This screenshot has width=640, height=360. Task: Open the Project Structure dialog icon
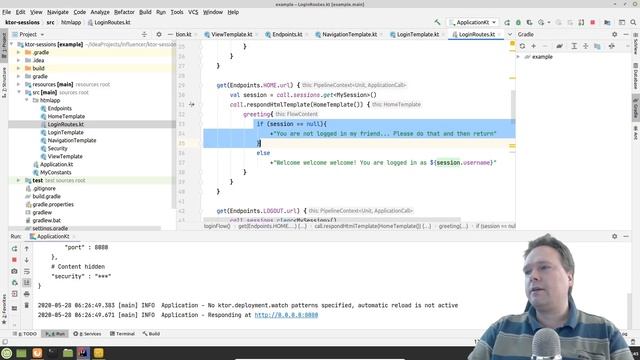pos(607,22)
